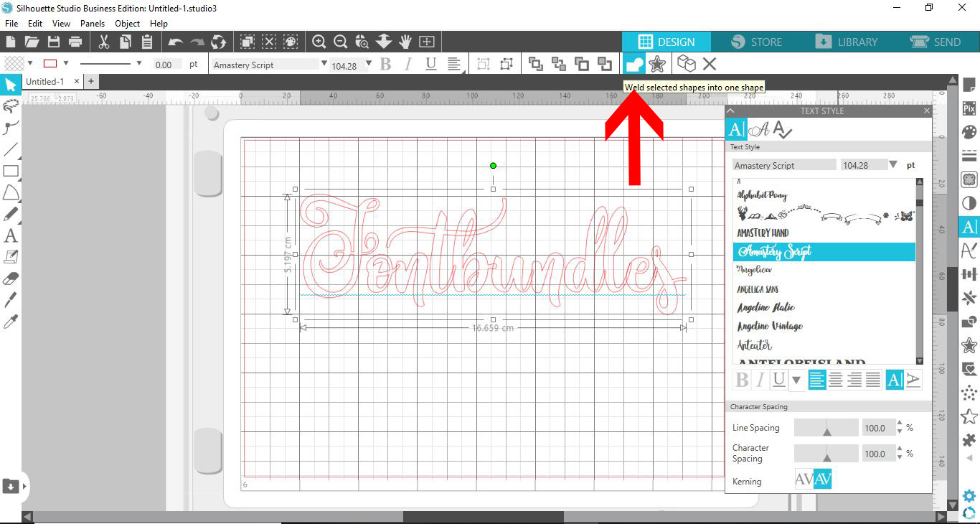980x524 pixels.
Task: Open the panel font size dropdown arrow
Action: click(x=893, y=165)
